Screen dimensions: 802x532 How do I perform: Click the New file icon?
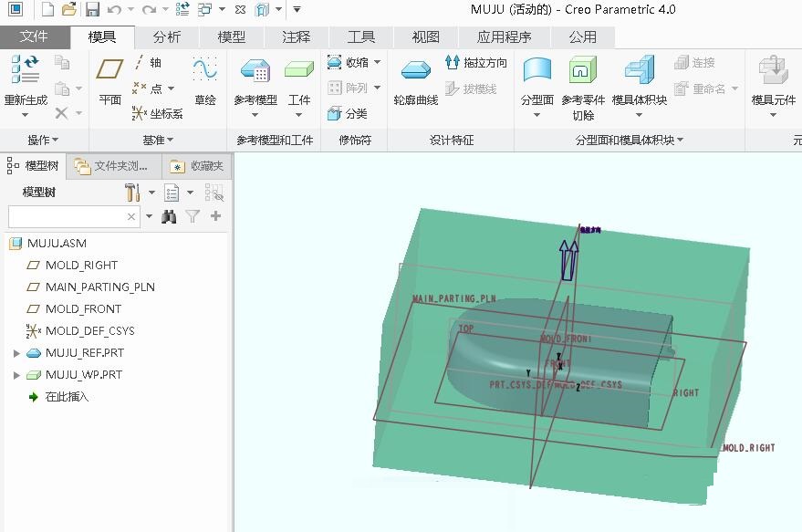click(x=48, y=9)
